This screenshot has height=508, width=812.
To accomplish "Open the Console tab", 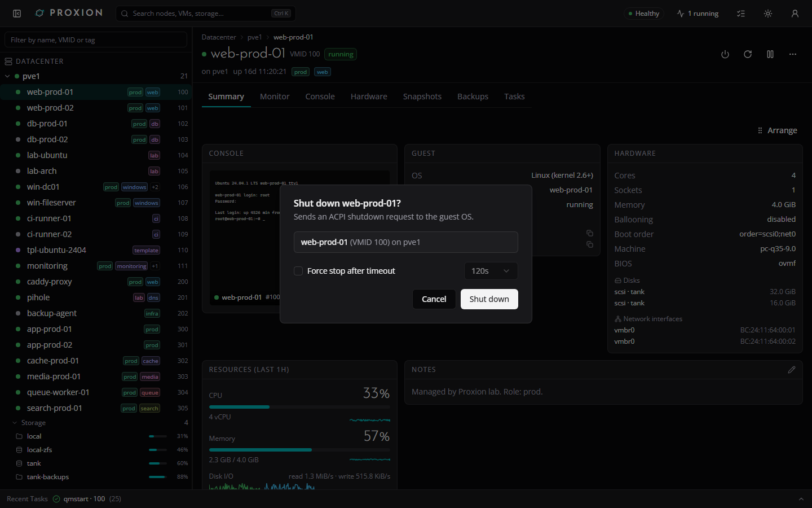I will [320, 97].
